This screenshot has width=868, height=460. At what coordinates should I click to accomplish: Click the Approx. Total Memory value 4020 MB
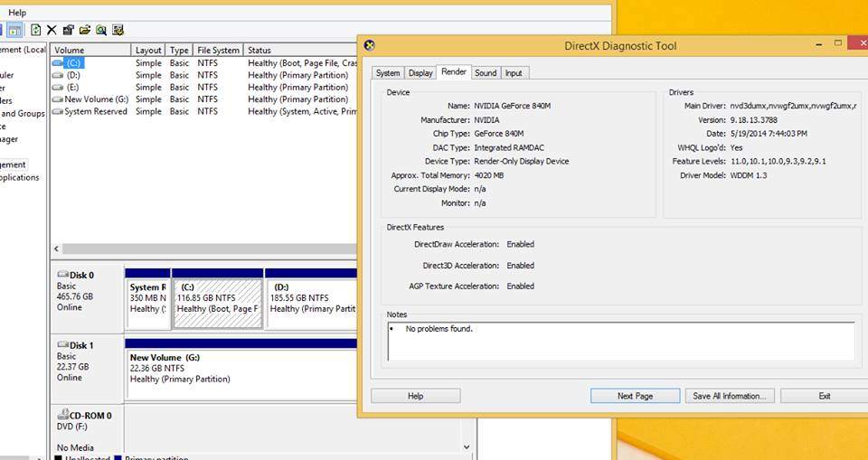coord(489,175)
